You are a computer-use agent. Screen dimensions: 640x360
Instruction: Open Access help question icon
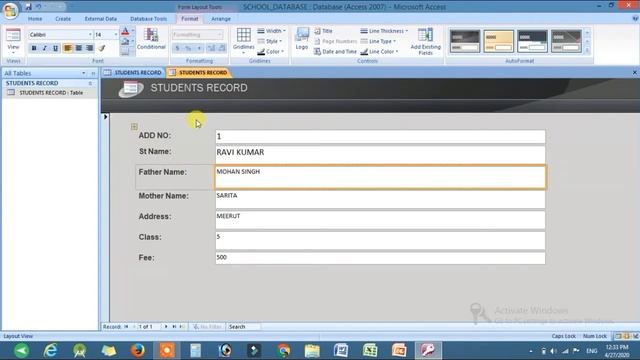tap(636, 19)
